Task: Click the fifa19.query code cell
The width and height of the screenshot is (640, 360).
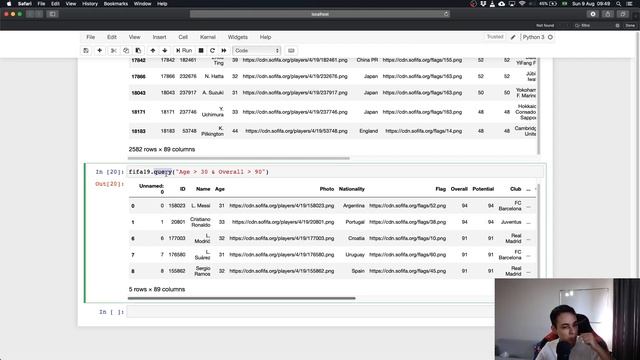Action: pos(336,172)
